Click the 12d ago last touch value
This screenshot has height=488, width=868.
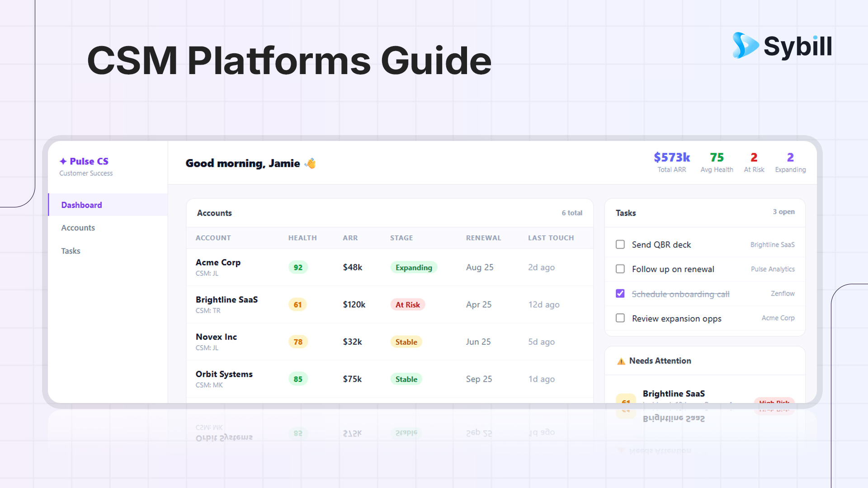[544, 305]
